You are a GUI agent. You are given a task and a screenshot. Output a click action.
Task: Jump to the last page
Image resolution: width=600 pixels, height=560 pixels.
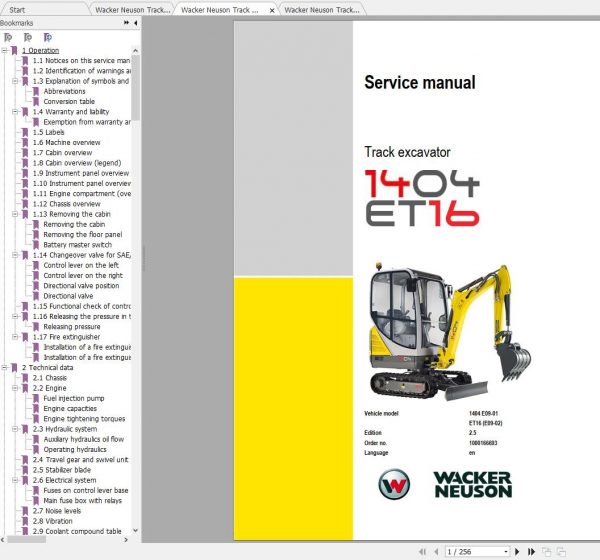pos(531,552)
